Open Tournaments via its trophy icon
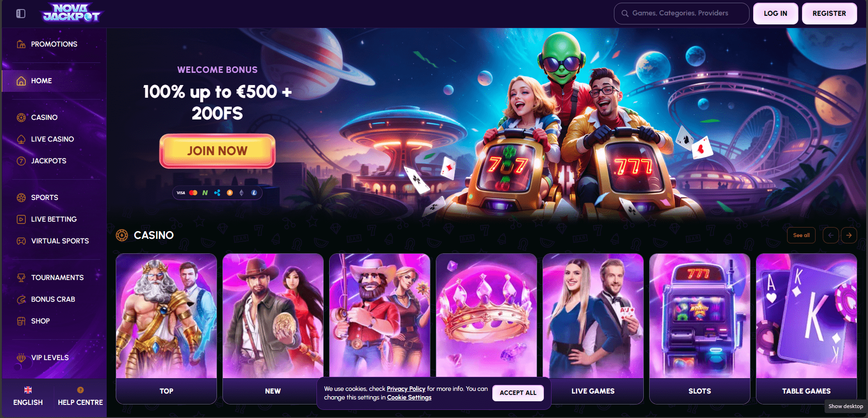This screenshot has width=868, height=418. coord(21,277)
